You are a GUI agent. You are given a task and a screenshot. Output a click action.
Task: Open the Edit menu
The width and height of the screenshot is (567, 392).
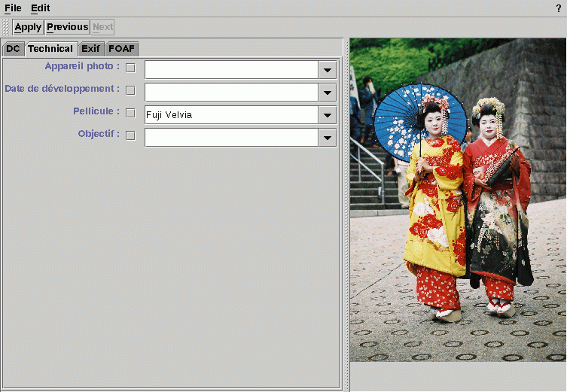40,8
